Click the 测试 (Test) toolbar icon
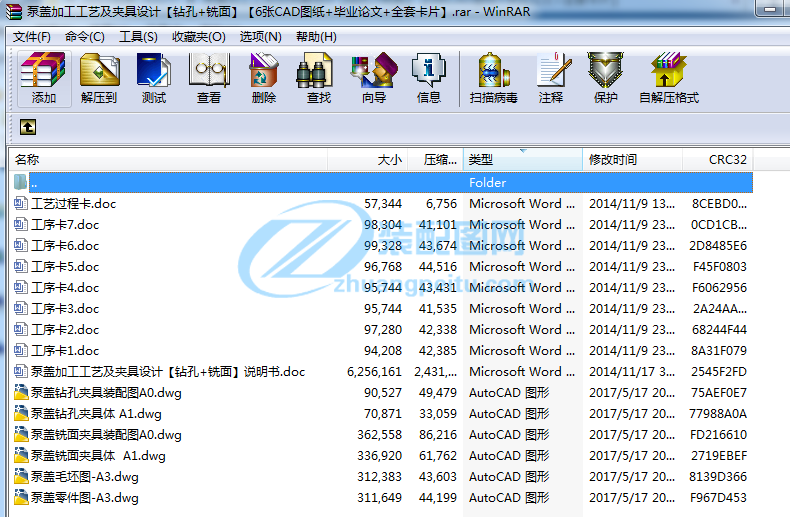Image resolution: width=790 pixels, height=517 pixels. [x=154, y=79]
